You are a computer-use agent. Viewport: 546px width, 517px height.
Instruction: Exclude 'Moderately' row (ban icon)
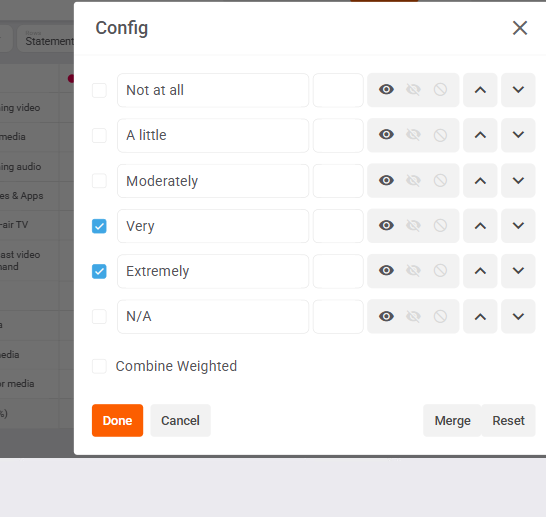[x=440, y=180]
